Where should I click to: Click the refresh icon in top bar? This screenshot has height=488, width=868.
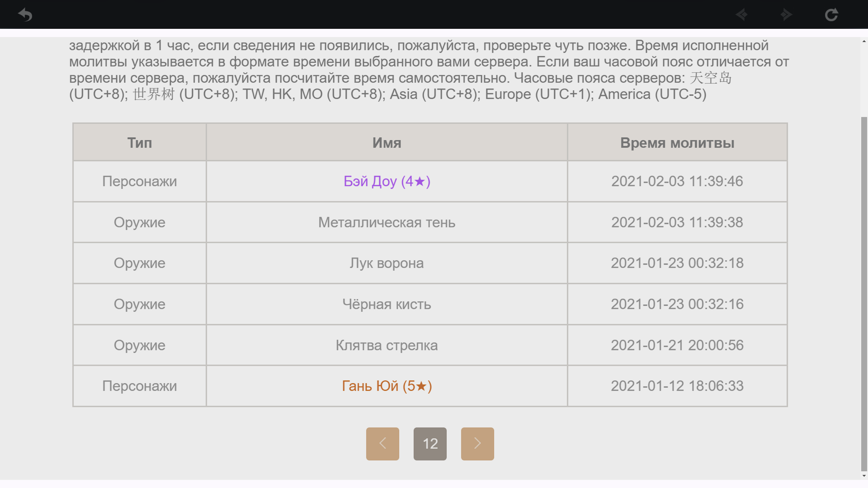pos(831,15)
